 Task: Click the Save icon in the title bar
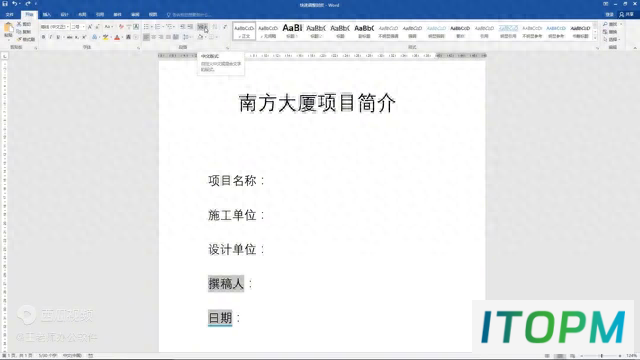click(x=5, y=4)
